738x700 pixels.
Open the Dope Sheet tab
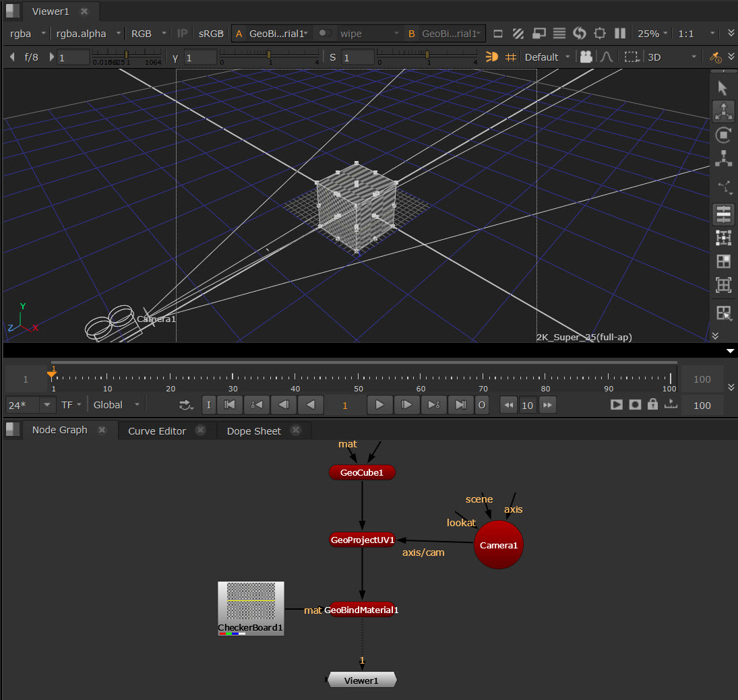tap(253, 431)
